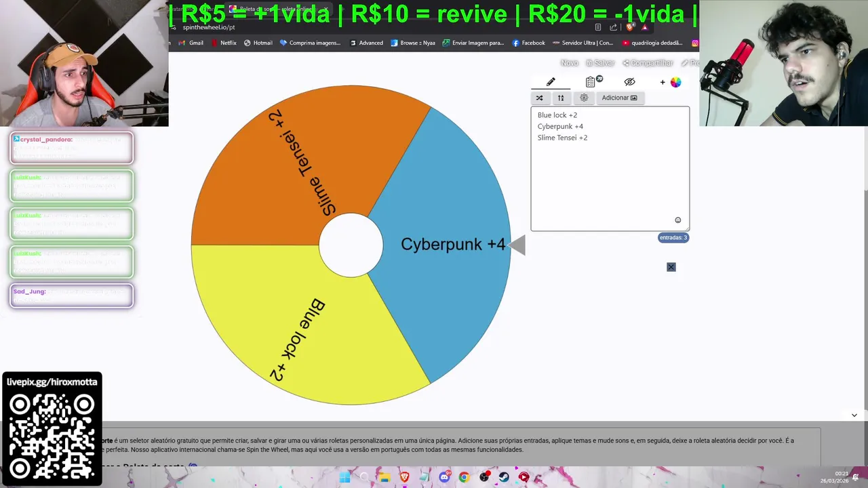Click 'Slime Tensei +2' line in entries

pyautogui.click(x=562, y=138)
